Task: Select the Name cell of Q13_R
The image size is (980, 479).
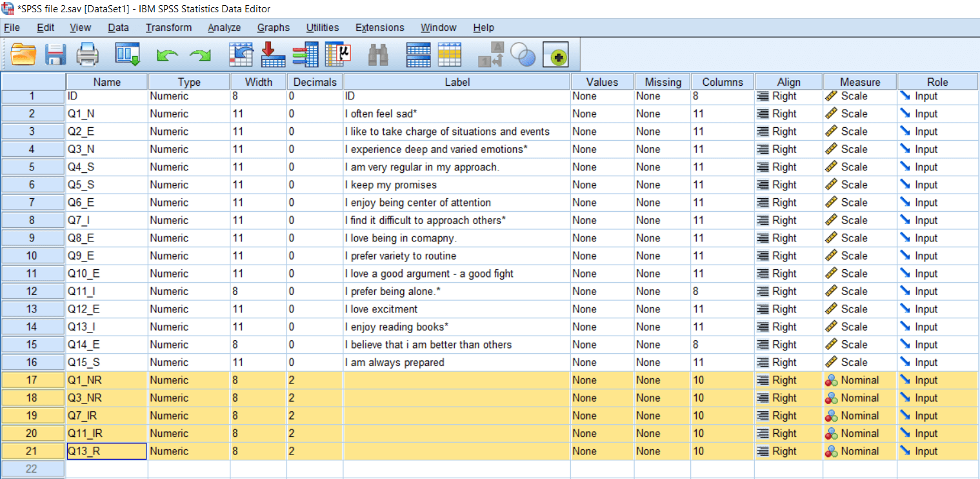Action: [x=106, y=451]
